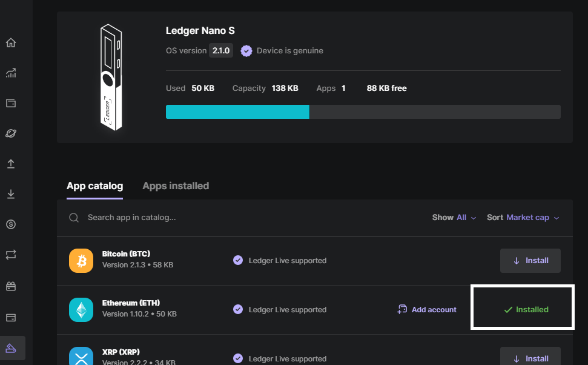Switch to the Apps installed tab
This screenshot has width=588, height=365.
click(176, 186)
